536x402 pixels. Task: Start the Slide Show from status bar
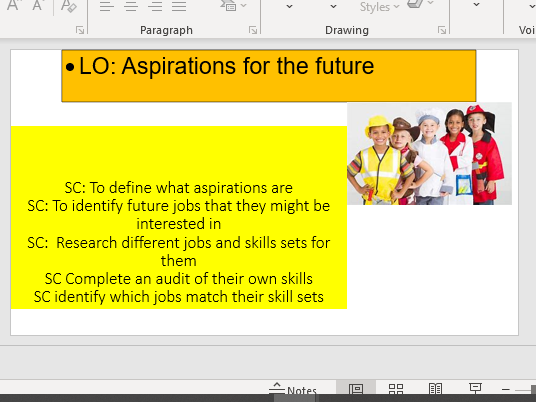(x=475, y=388)
